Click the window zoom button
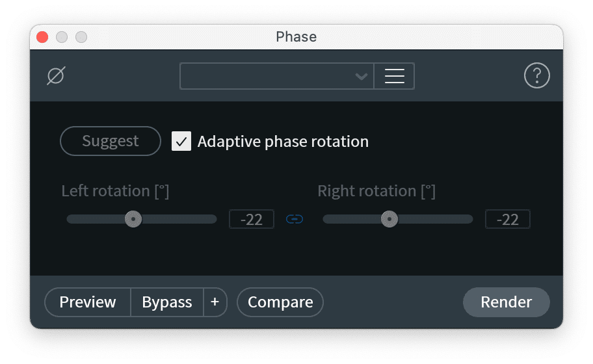The width and height of the screenshot is (593, 364). (81, 37)
